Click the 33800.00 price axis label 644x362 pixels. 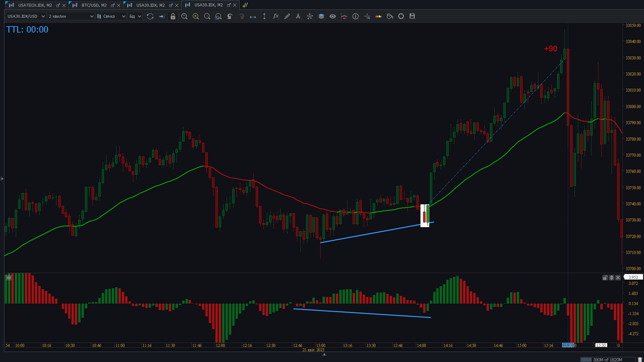pyautogui.click(x=633, y=106)
